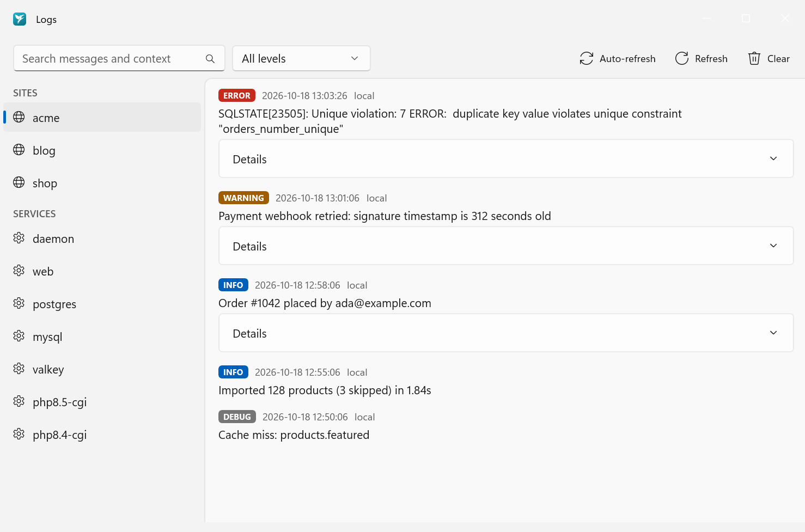Click the gear icon beside php8.5-cgi

(x=19, y=401)
